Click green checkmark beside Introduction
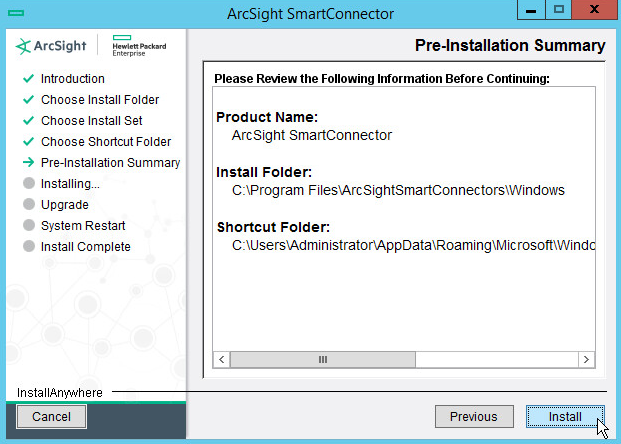Image resolution: width=621 pixels, height=444 pixels. (x=27, y=79)
